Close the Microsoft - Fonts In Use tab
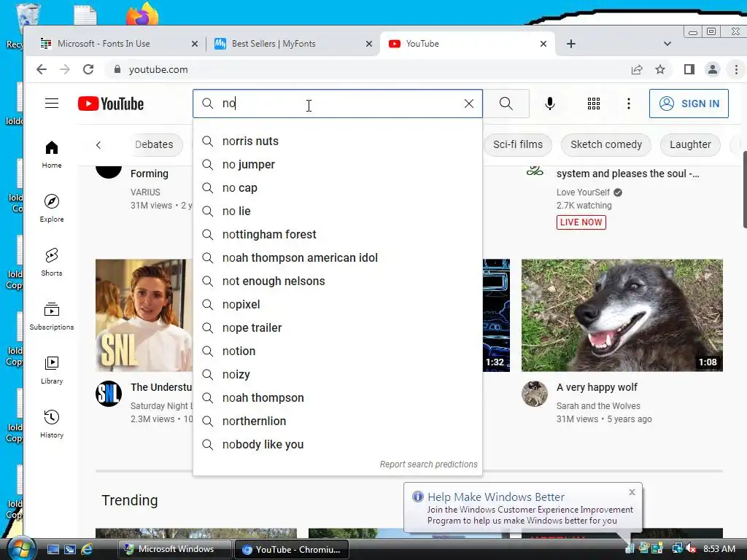The image size is (747, 560). (194, 44)
